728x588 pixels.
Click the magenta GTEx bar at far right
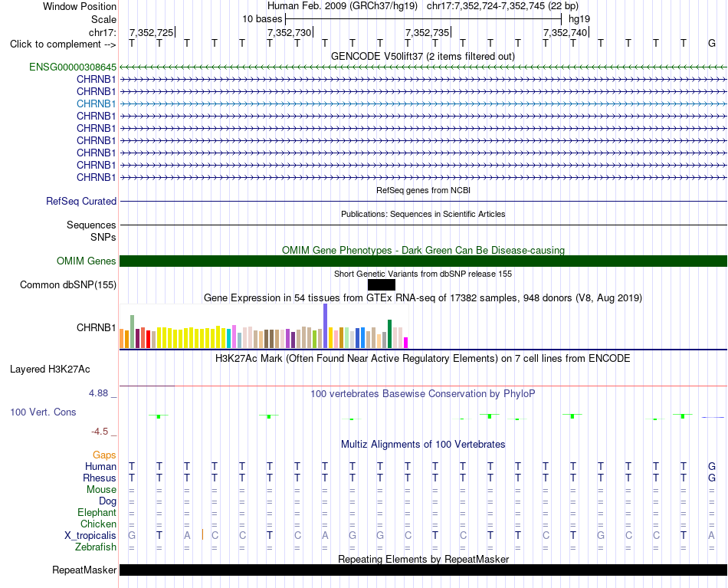[x=406, y=343]
